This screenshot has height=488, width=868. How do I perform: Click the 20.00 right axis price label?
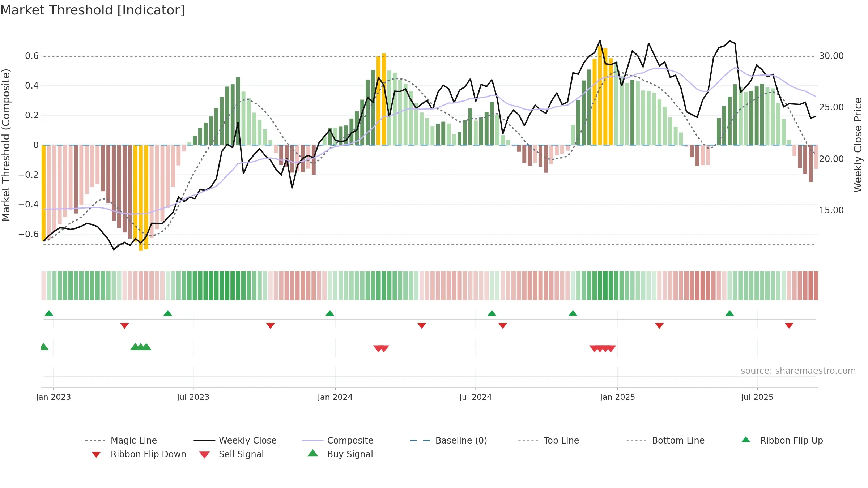point(831,159)
